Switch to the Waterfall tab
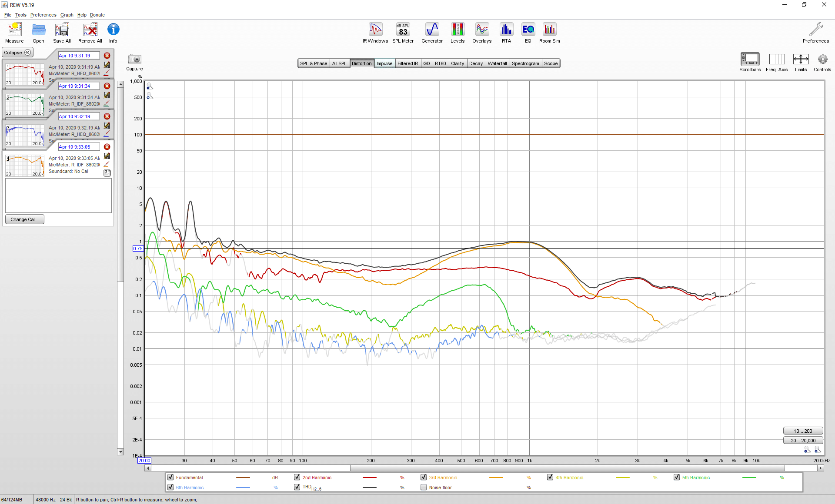Image resolution: width=835 pixels, height=504 pixels. [497, 63]
